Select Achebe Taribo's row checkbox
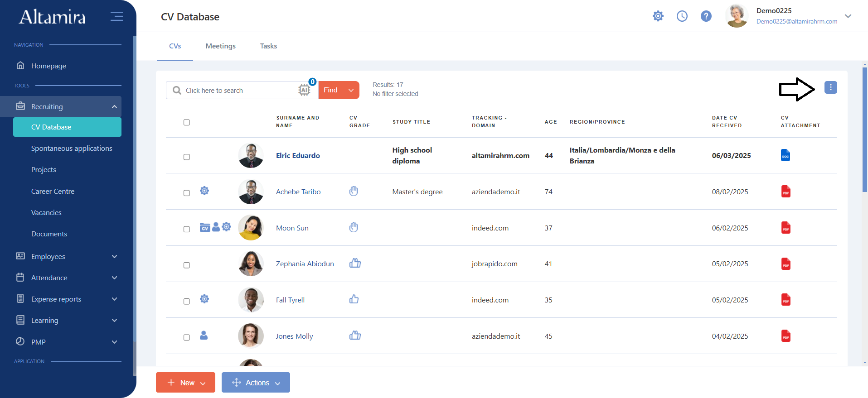This screenshot has width=868, height=398. (186, 193)
